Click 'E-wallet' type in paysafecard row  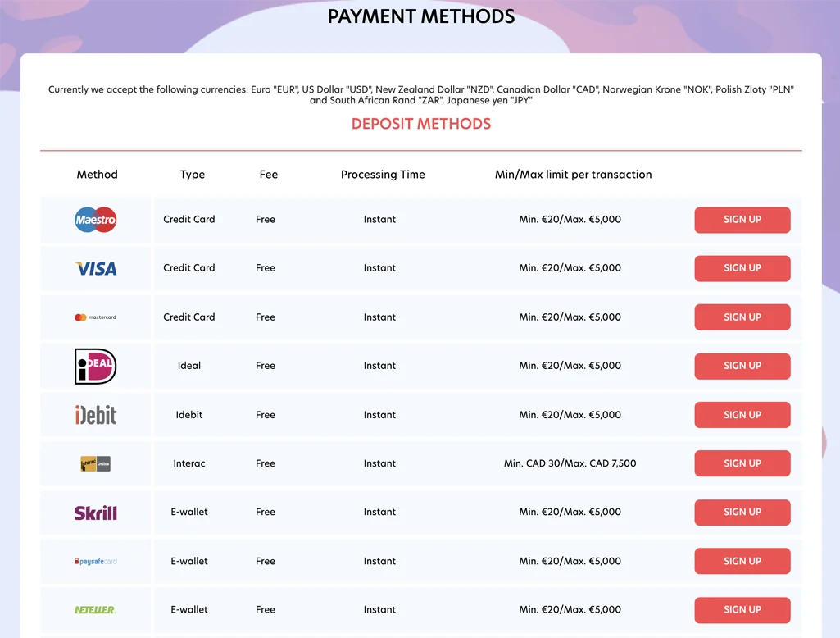coord(189,562)
